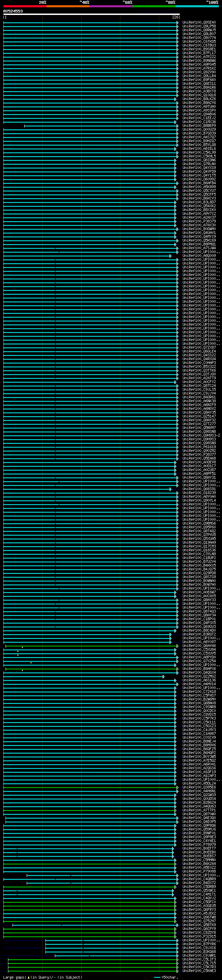The height and width of the screenshot is (980, 222).
Task: Select the AV524553 query title
Action: coord(13,11)
